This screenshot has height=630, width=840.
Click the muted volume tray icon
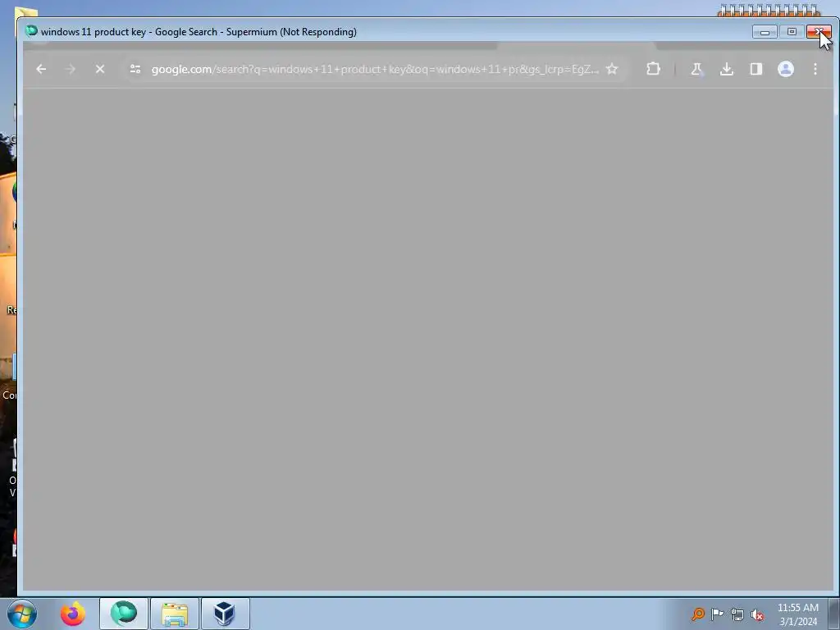[x=757, y=614]
